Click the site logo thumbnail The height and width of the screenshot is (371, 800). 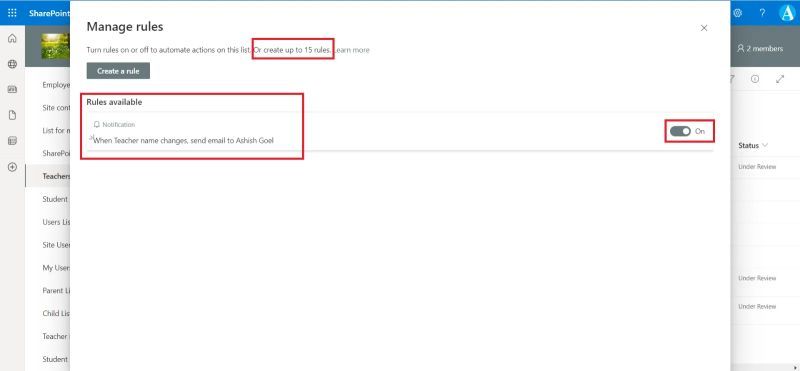56,46
